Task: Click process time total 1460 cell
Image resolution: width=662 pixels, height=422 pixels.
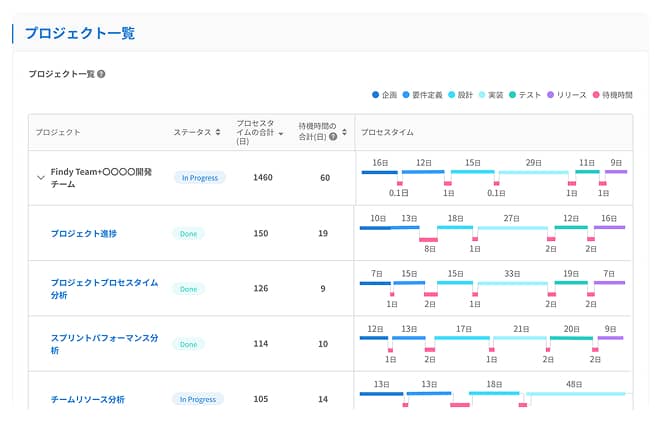Action: (x=263, y=178)
